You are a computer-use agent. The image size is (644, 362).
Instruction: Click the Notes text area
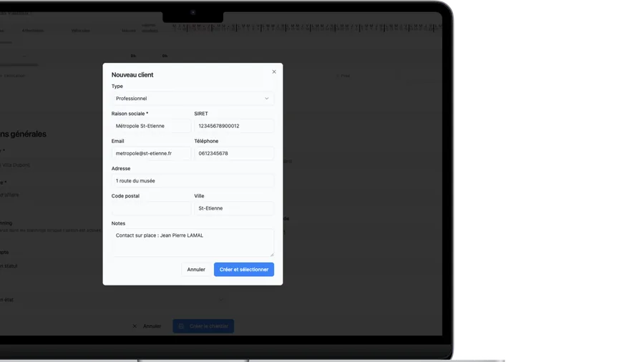192,243
